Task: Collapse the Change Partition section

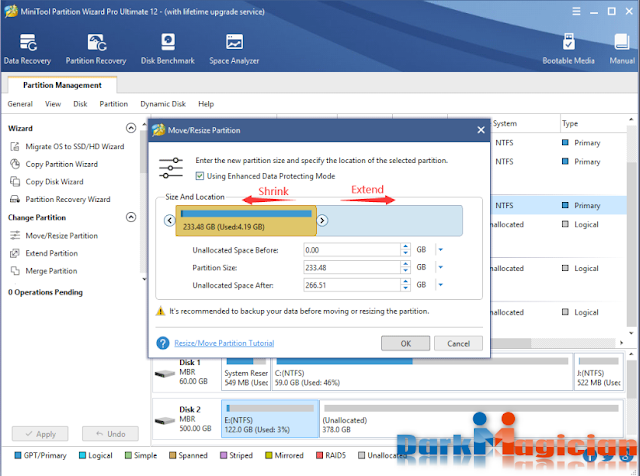Action: [131, 217]
